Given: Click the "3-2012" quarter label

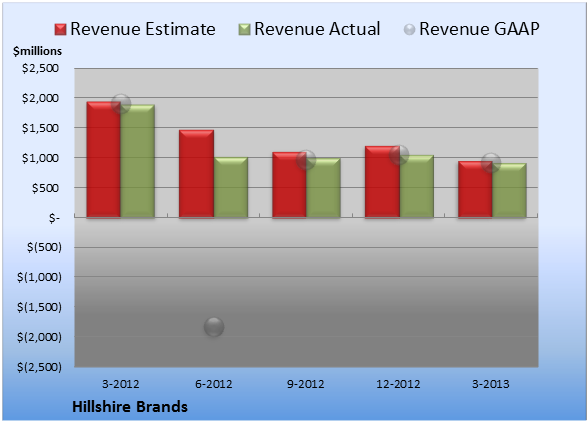Looking at the screenshot, I should [x=121, y=384].
